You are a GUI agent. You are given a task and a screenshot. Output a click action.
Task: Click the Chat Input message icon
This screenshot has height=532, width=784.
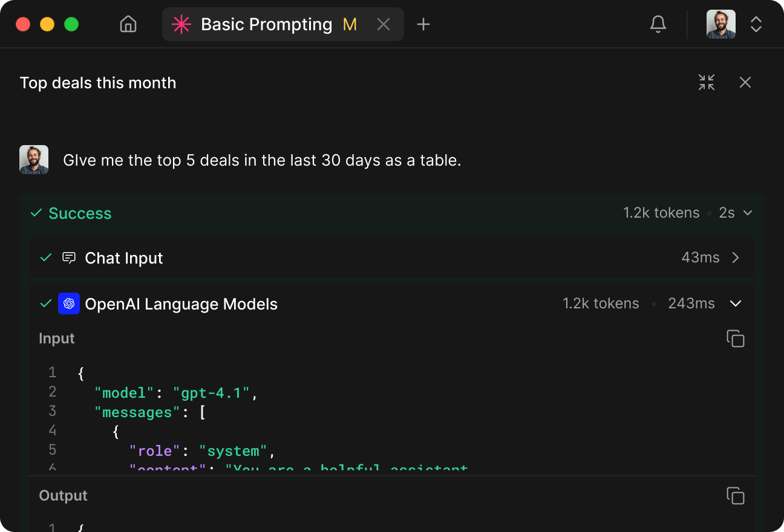coord(69,258)
